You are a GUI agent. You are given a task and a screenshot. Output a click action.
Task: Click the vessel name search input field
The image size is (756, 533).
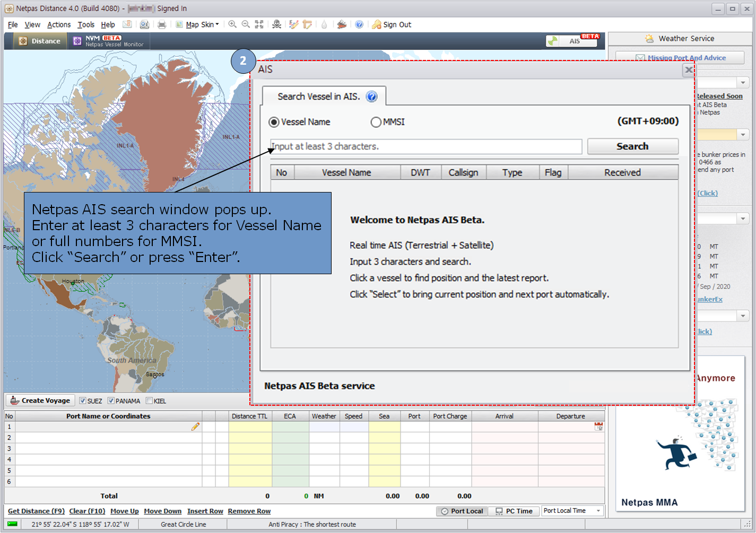[426, 146]
